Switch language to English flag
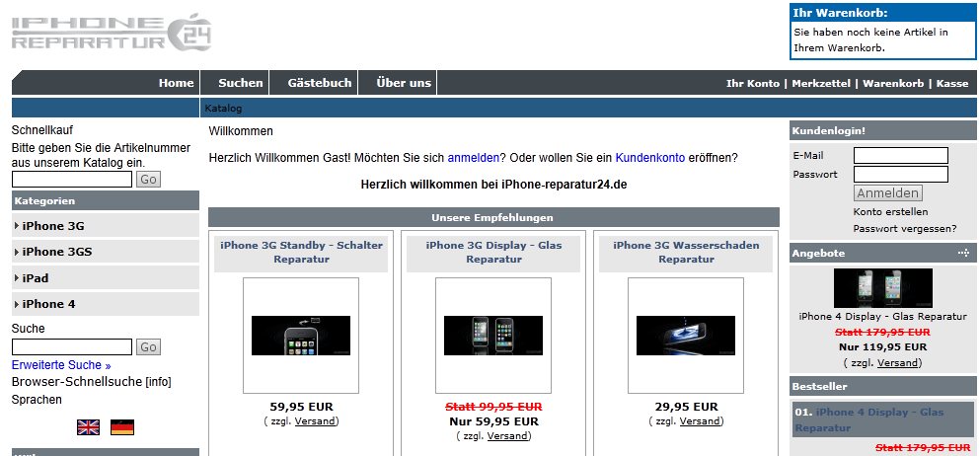The image size is (980, 456). click(x=88, y=427)
